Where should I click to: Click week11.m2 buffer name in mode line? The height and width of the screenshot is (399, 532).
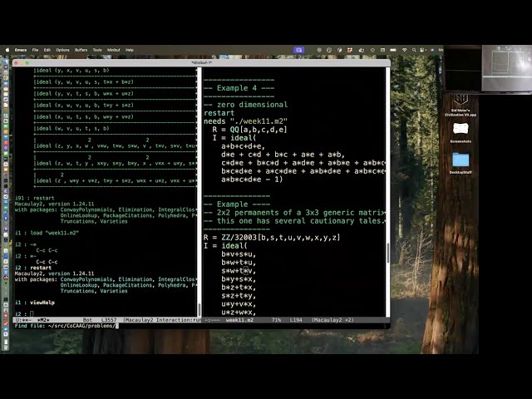pos(240,319)
